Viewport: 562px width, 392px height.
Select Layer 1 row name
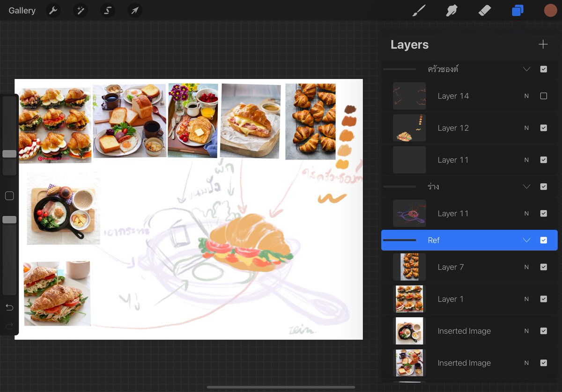pyautogui.click(x=451, y=299)
